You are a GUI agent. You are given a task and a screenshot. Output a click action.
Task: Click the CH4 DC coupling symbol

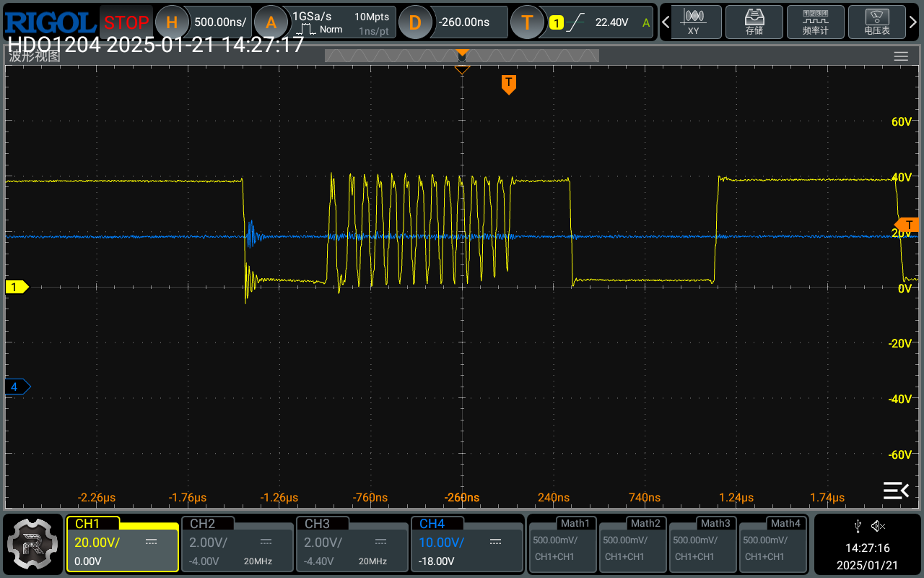495,543
